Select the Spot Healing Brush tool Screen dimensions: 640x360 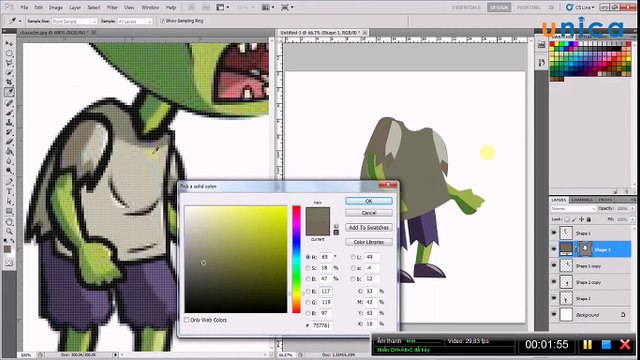(x=9, y=102)
